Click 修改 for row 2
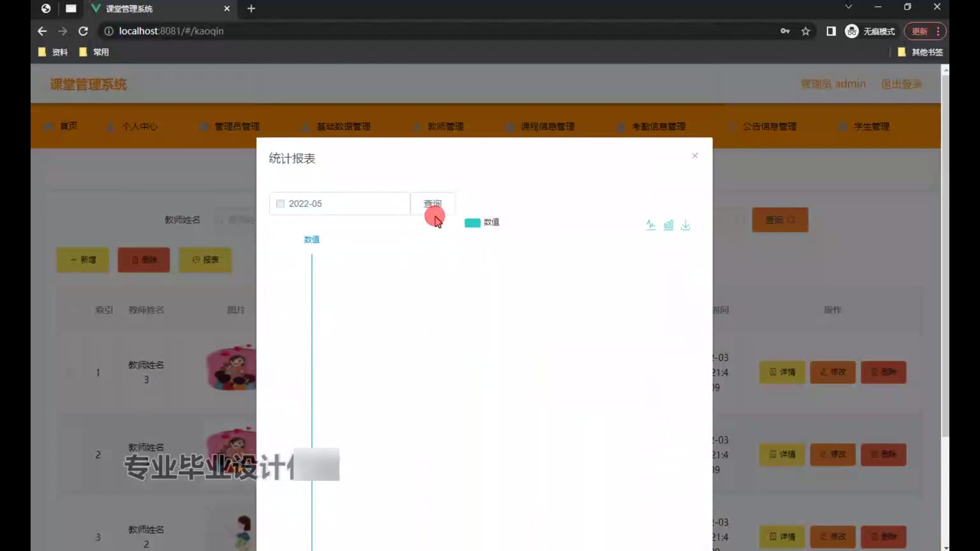Image resolution: width=980 pixels, height=551 pixels. (833, 455)
